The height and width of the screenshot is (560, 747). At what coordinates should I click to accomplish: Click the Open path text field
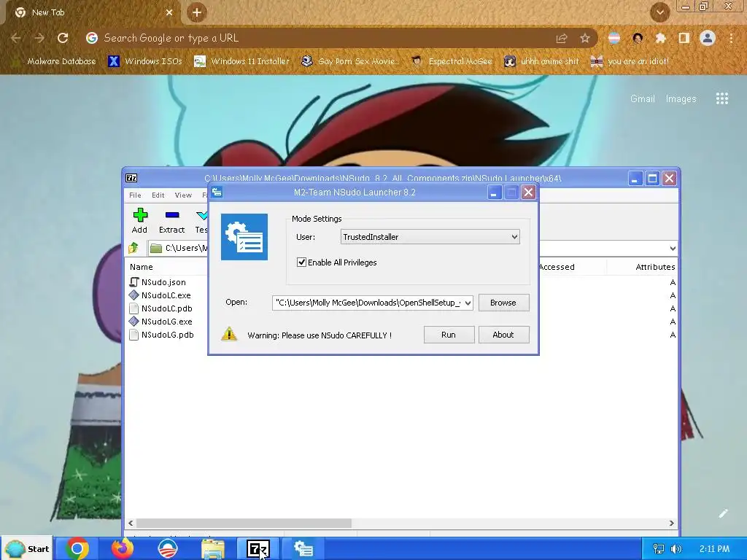368,303
